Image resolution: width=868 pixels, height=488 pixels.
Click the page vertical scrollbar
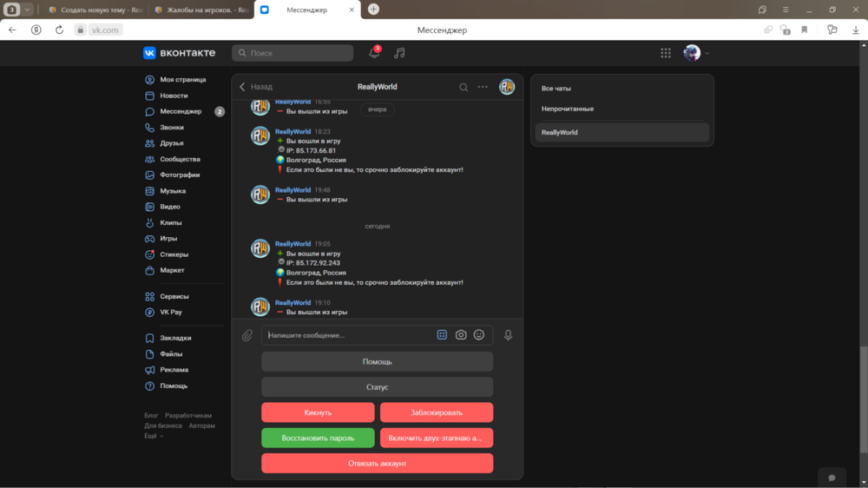click(x=864, y=399)
